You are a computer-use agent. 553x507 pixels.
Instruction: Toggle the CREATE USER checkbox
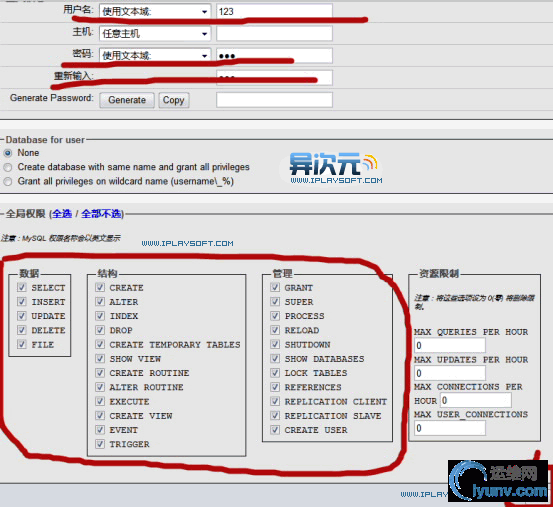[275, 430]
